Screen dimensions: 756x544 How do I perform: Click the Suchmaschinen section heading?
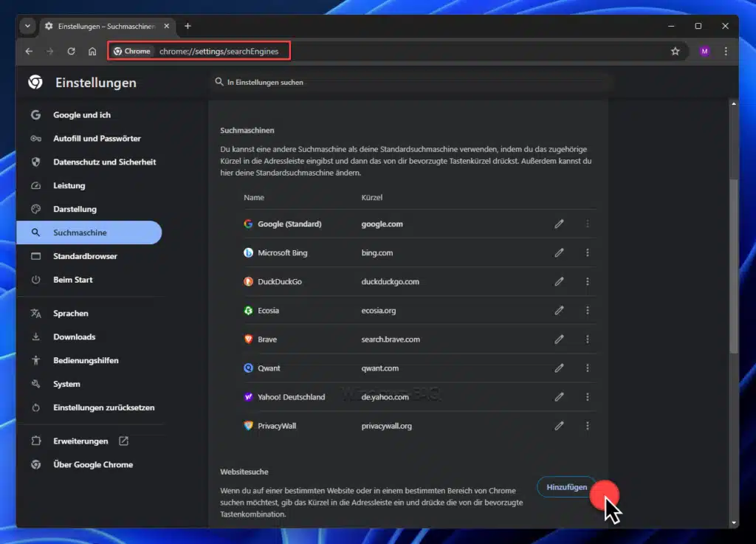[247, 131]
